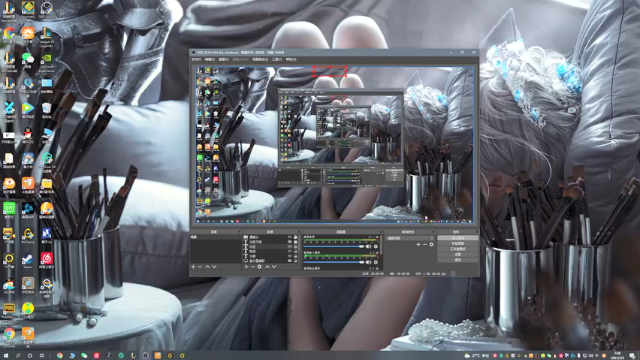Select the red NetEase Music desktop icon

46,260
